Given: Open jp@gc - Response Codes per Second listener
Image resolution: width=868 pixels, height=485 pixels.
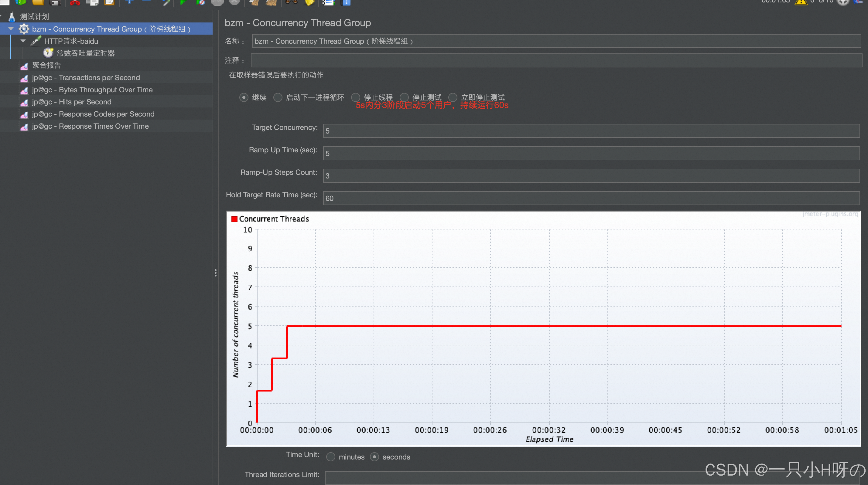Looking at the screenshot, I should click(93, 114).
